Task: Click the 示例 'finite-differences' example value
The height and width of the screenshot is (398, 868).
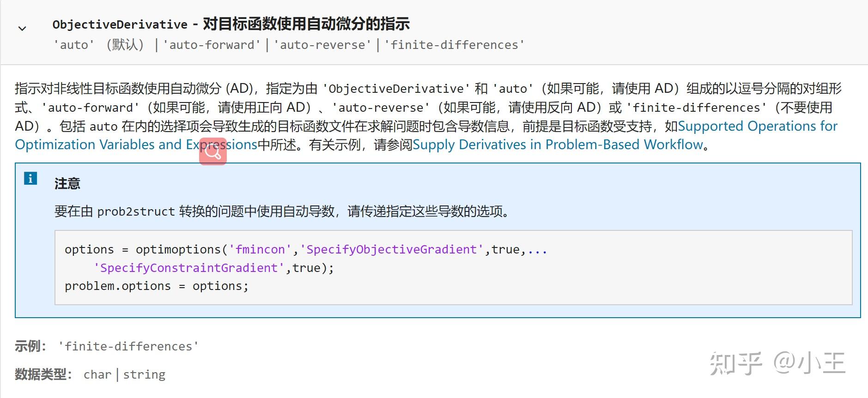Action: [x=128, y=346]
